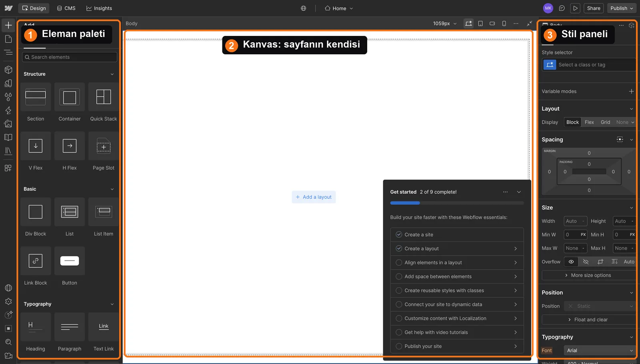Open comments speech bubble icon
This screenshot has height=364, width=640.
(x=562, y=8)
